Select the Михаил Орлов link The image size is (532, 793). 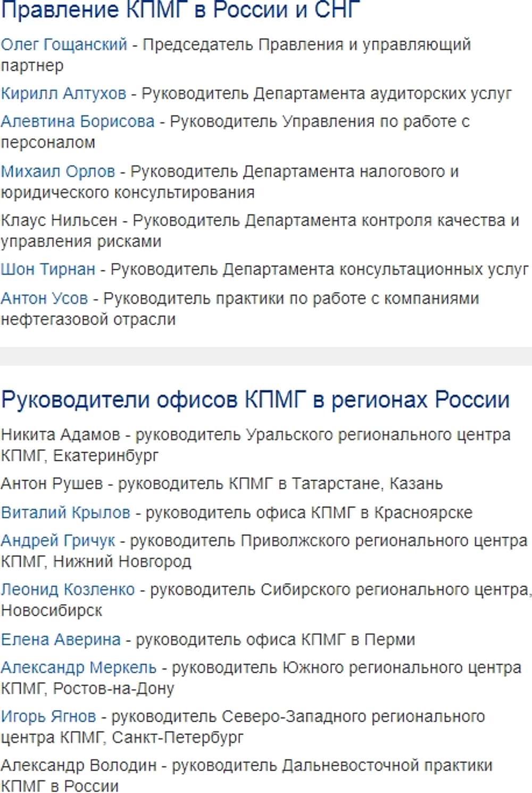(x=58, y=171)
